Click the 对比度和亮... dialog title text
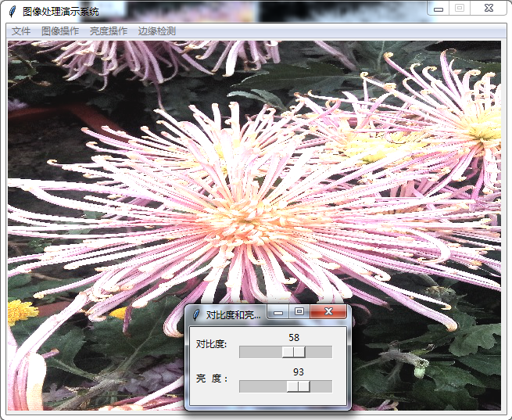The height and width of the screenshot is (420, 512). 234,315
